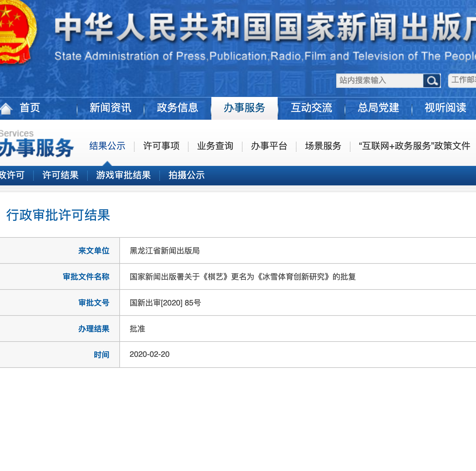Switch to the 拍摄公示 tab
This screenshot has height=471, width=476.
tap(187, 175)
